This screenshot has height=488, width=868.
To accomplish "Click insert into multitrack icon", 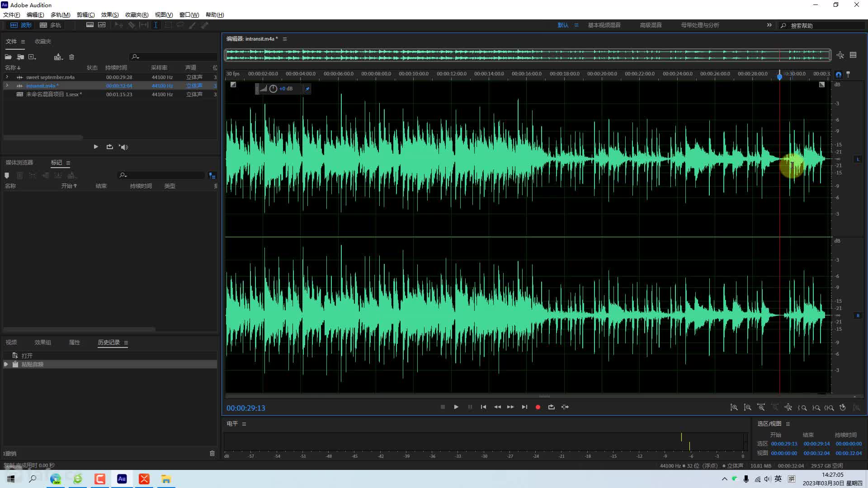I will tap(58, 57).
